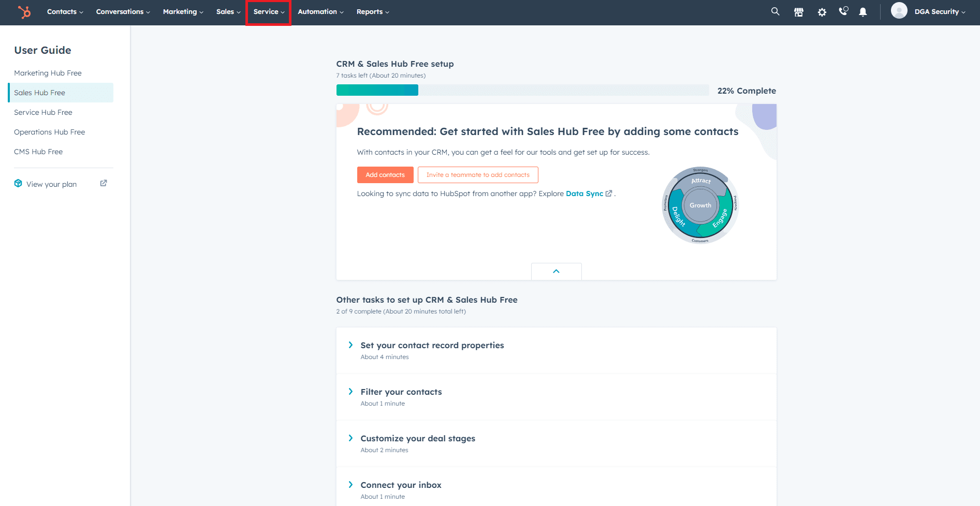
Task: Follow the Data Sync link
Action: [584, 194]
